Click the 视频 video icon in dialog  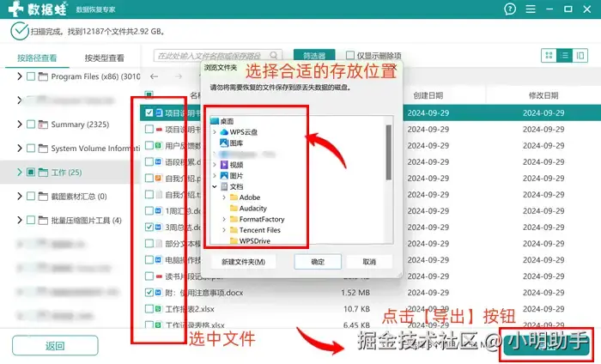[x=224, y=165]
